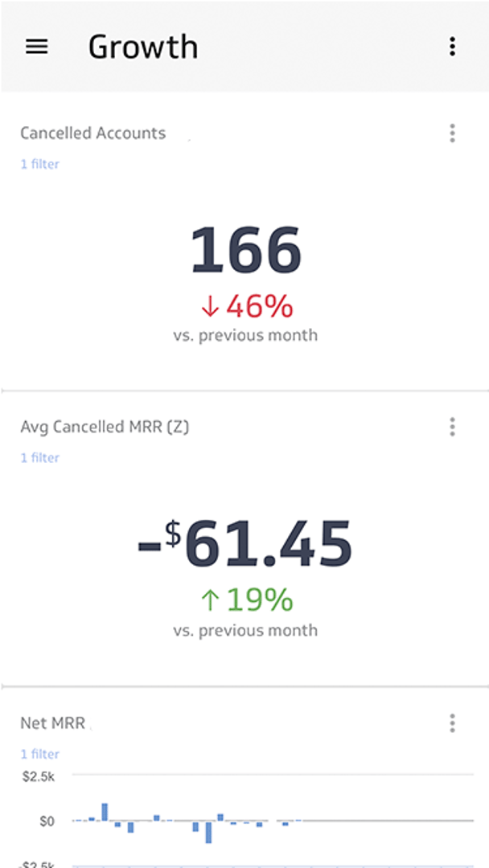
Task: Open options for Avg Cancelled MRR card
Action: [453, 426]
